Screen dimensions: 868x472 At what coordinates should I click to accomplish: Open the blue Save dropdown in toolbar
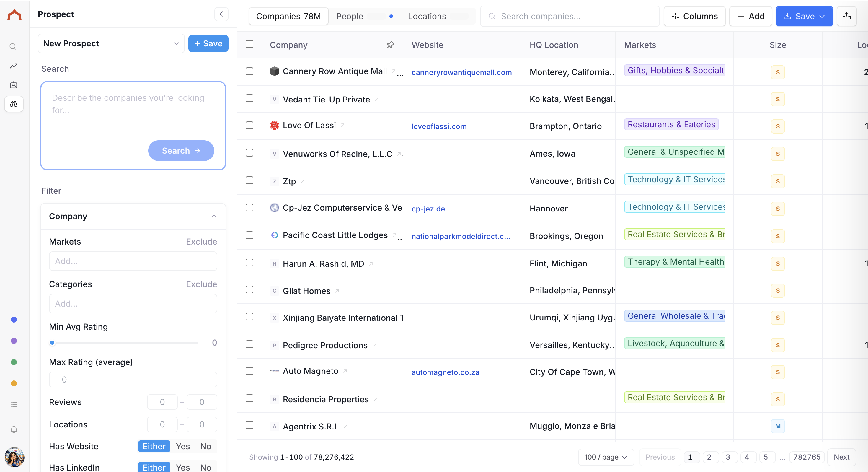(x=804, y=16)
